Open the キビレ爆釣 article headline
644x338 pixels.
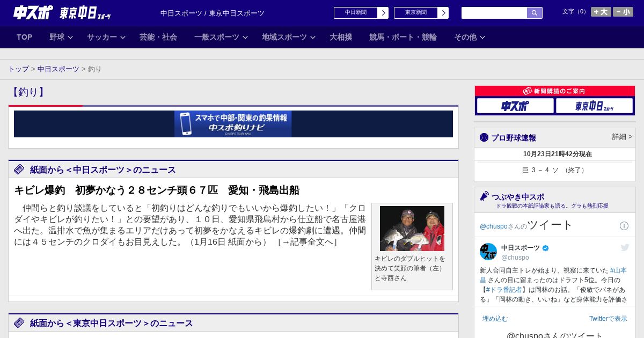(x=157, y=190)
